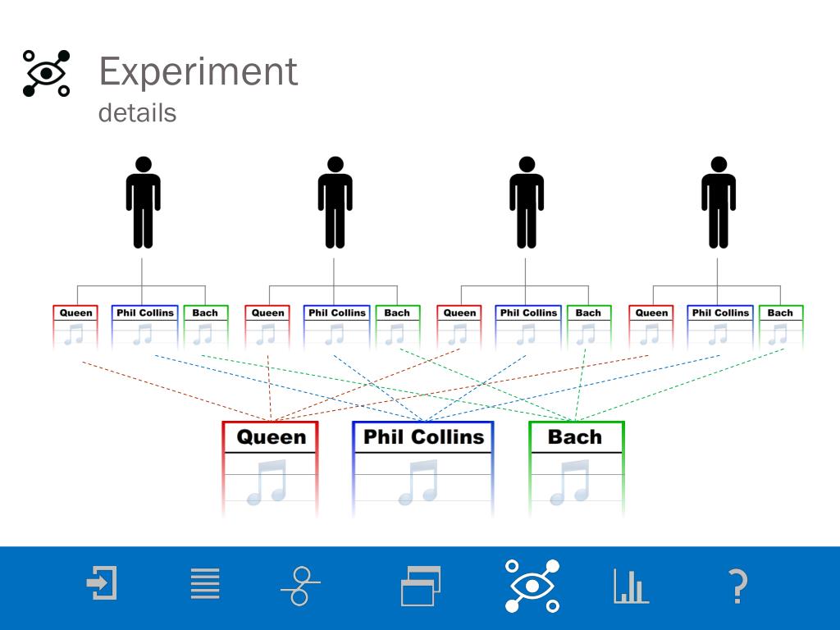
Task: Select the large red Queen playlist box
Action: pos(271,468)
